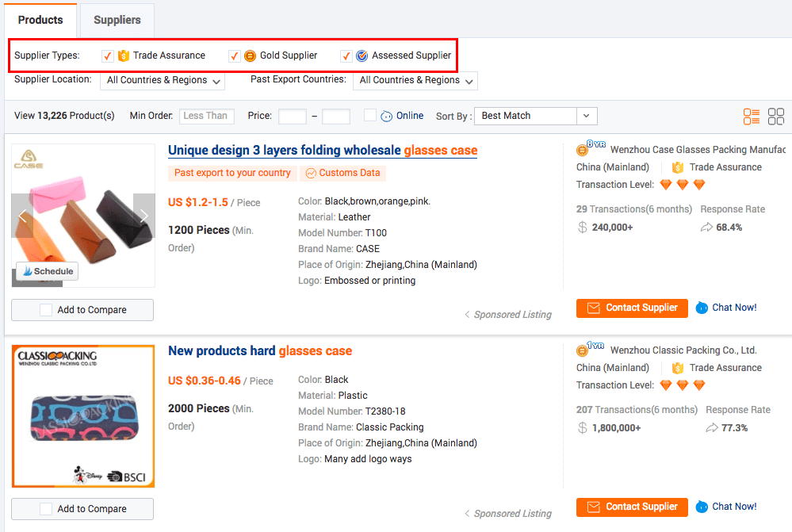
Task: Open Classic Packing hard glasses case thumbnail
Action: pos(83,416)
